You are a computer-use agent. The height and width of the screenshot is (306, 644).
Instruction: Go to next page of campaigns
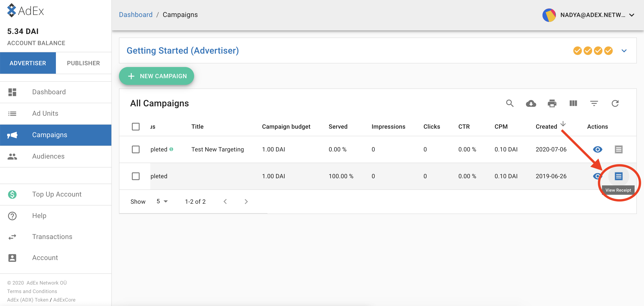coord(246,201)
